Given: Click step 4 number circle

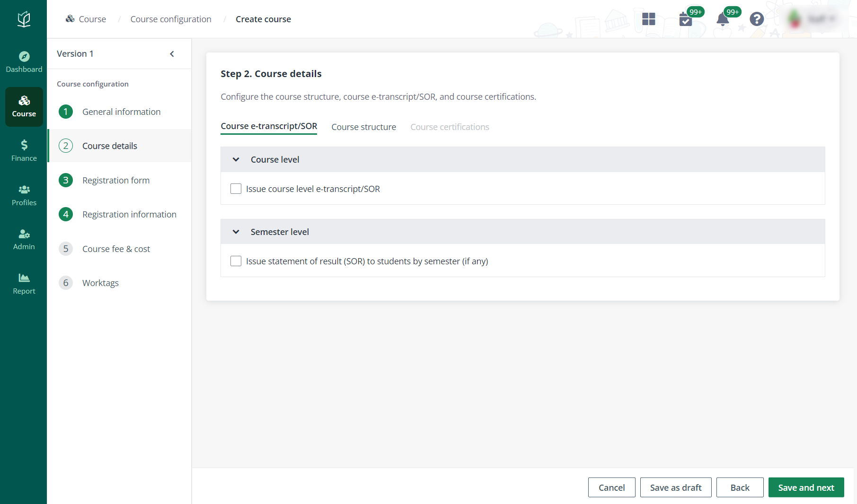Looking at the screenshot, I should coord(66,214).
